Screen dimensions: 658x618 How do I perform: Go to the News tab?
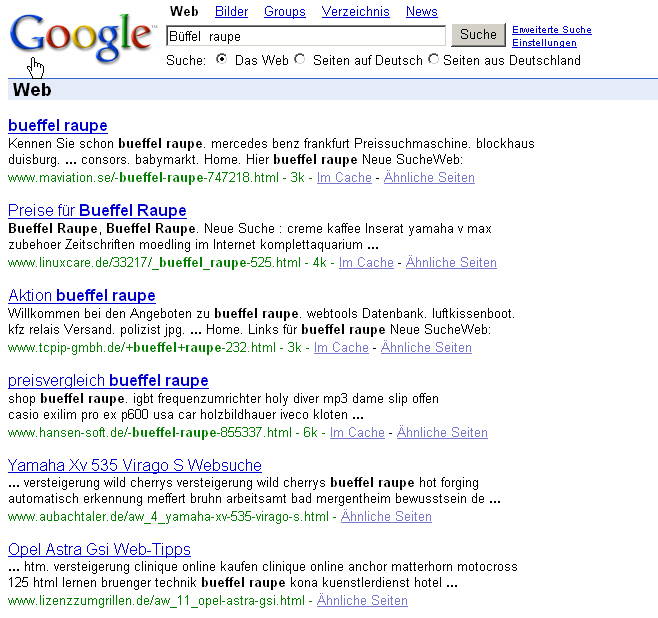tap(421, 11)
